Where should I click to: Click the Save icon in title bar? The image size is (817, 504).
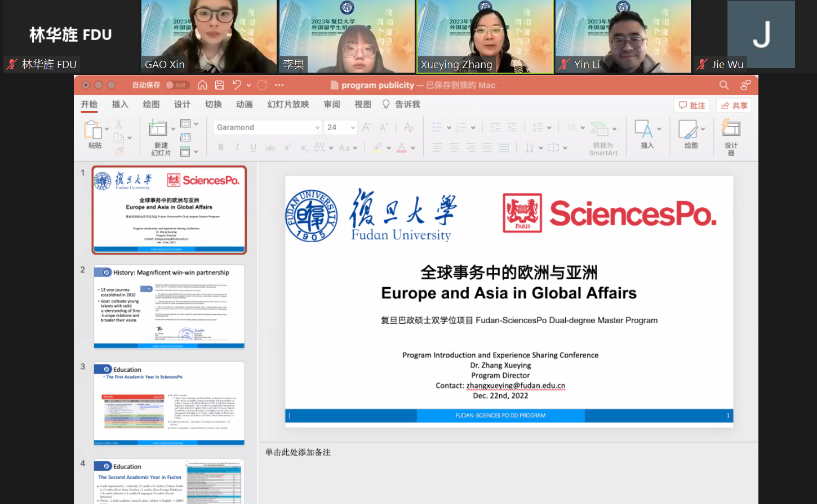tap(220, 85)
